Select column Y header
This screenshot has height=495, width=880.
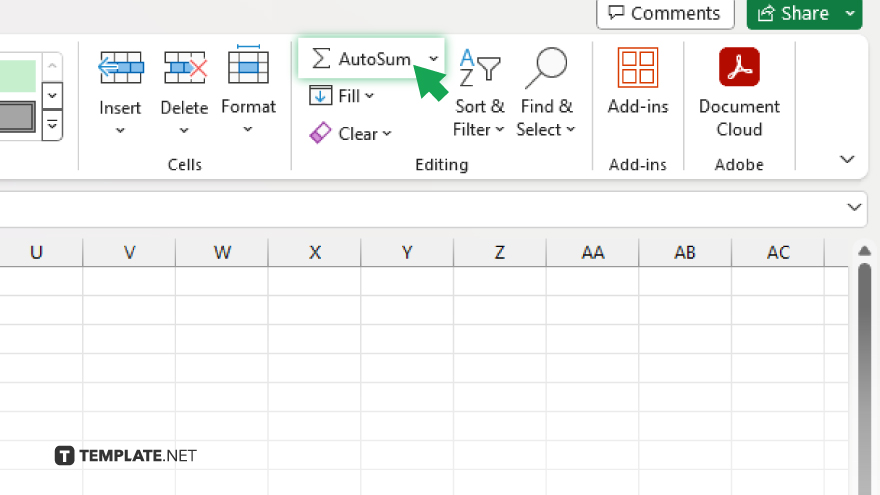tap(407, 253)
